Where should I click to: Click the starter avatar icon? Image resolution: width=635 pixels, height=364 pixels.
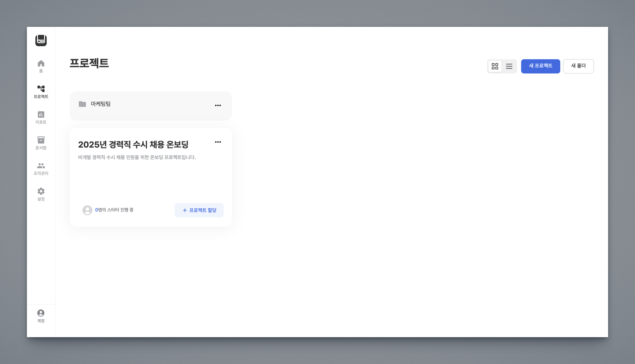87,210
